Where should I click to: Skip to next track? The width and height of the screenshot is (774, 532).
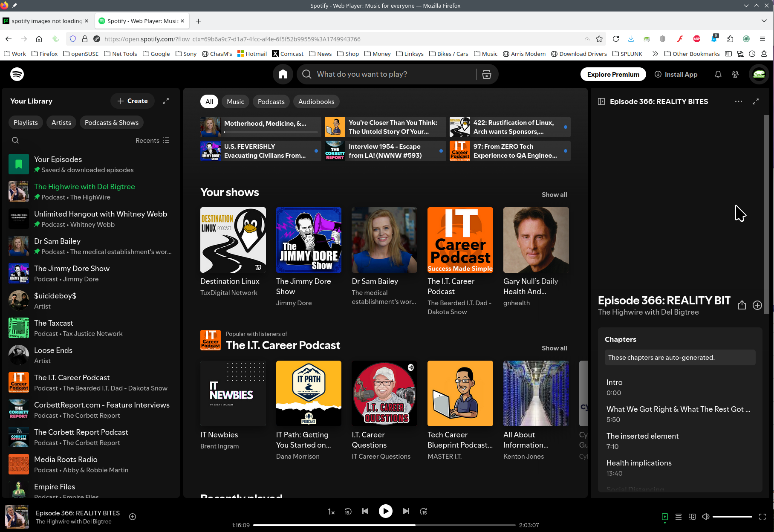tap(406, 511)
